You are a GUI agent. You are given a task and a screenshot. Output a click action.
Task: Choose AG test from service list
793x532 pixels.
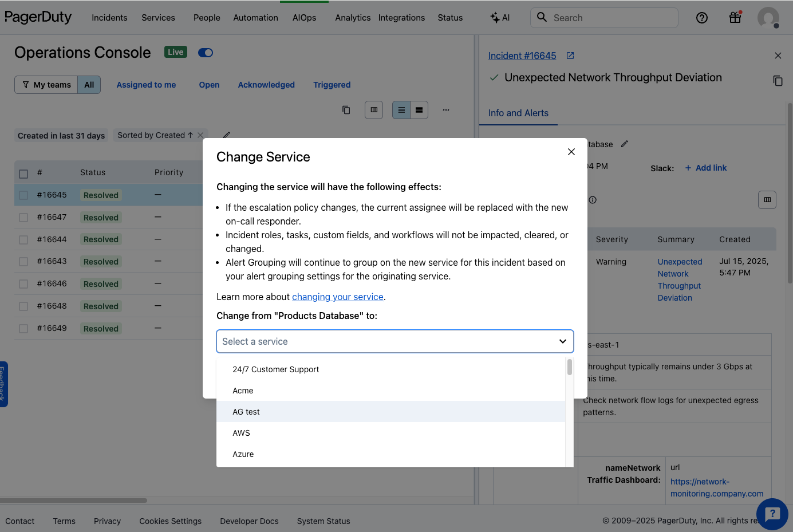(246, 412)
